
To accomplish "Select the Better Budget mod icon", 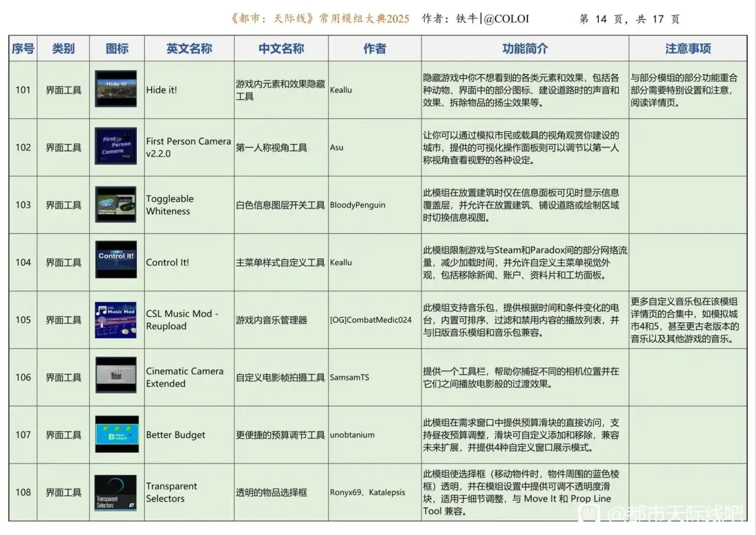I will [116, 435].
